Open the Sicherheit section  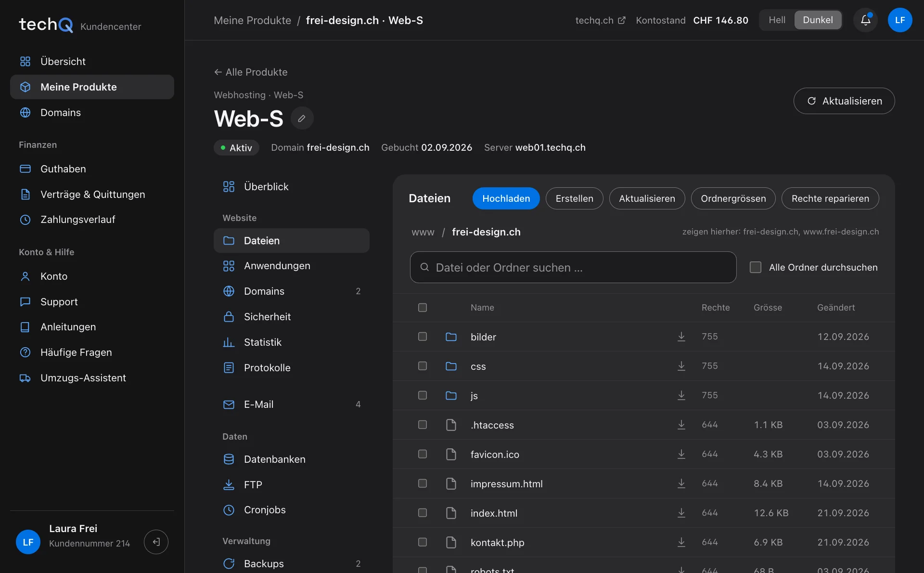pyautogui.click(x=291, y=317)
